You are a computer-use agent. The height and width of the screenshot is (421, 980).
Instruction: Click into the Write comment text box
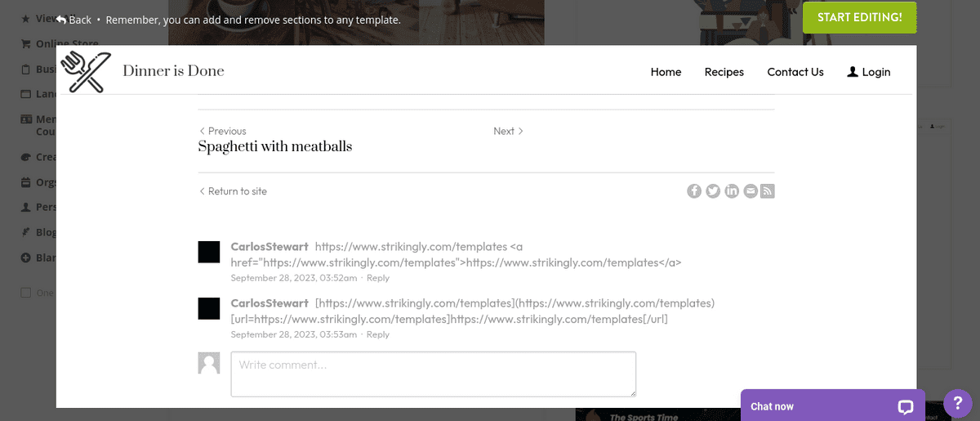(433, 374)
